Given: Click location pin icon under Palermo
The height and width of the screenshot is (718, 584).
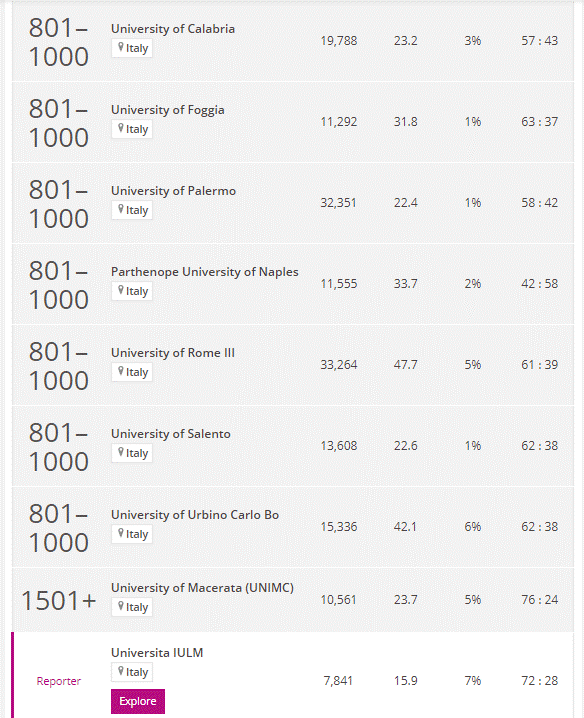Looking at the screenshot, I should coord(121,209).
